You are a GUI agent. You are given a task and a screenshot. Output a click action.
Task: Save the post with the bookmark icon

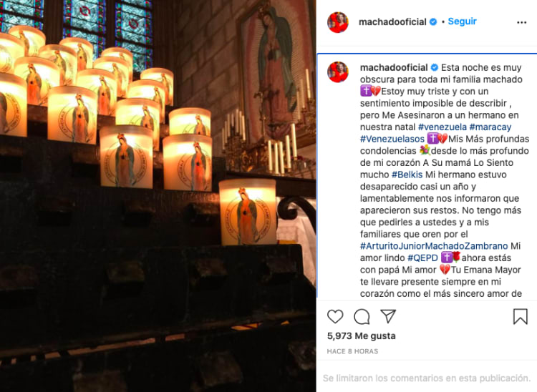tap(521, 316)
